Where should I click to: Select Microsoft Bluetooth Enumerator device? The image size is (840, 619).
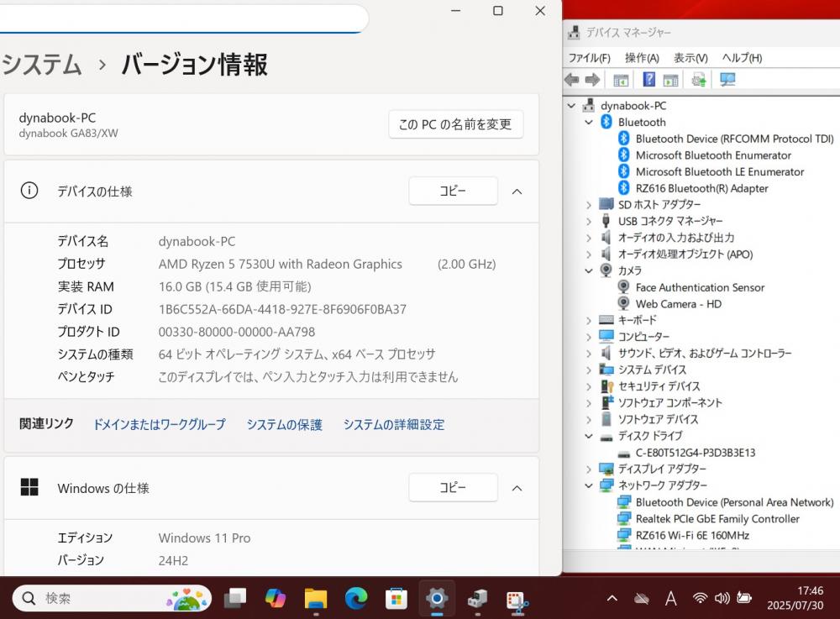click(x=713, y=155)
